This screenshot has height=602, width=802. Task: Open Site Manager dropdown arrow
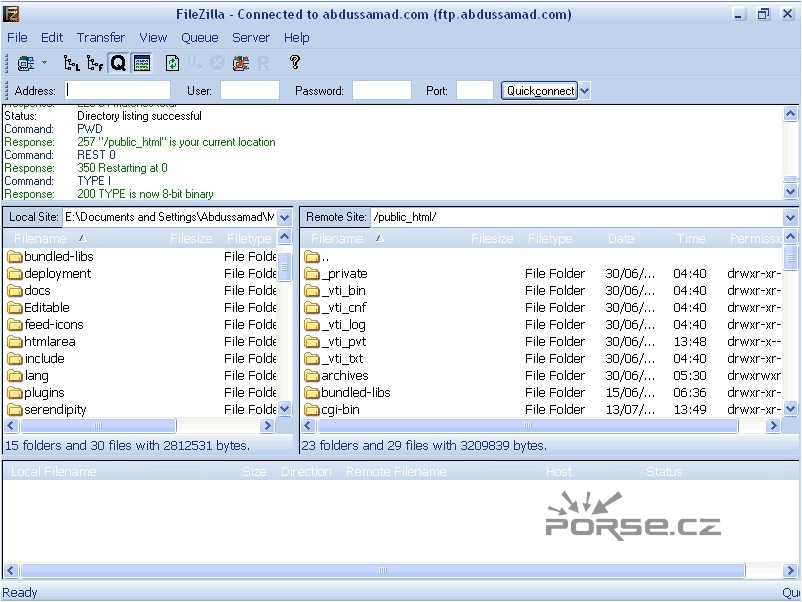click(x=44, y=63)
